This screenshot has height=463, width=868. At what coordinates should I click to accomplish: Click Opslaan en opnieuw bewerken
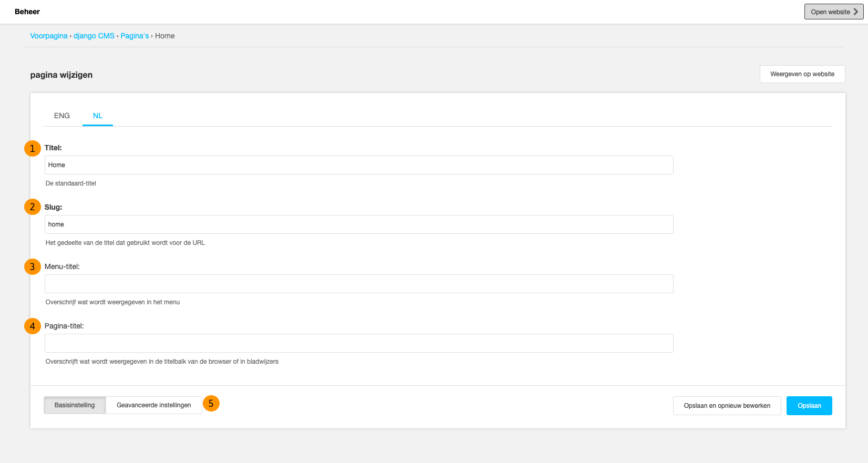coord(727,406)
